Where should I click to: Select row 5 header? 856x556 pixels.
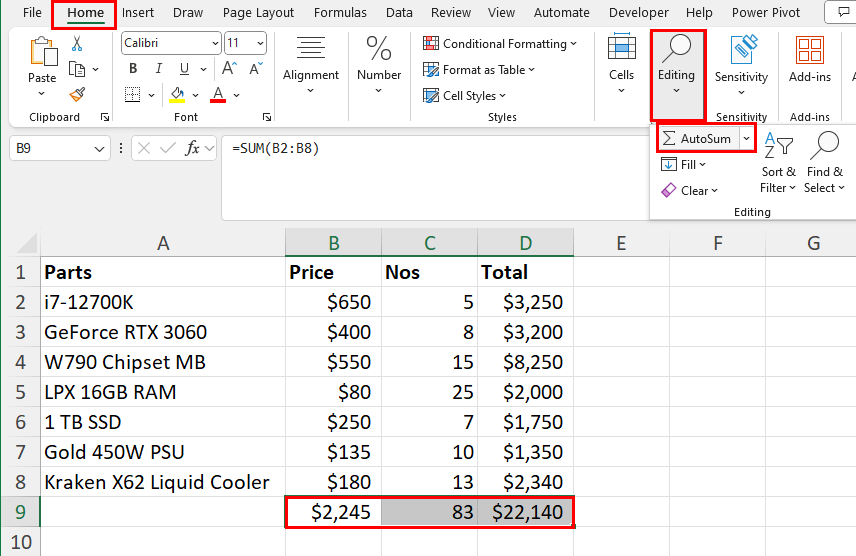pos(20,392)
